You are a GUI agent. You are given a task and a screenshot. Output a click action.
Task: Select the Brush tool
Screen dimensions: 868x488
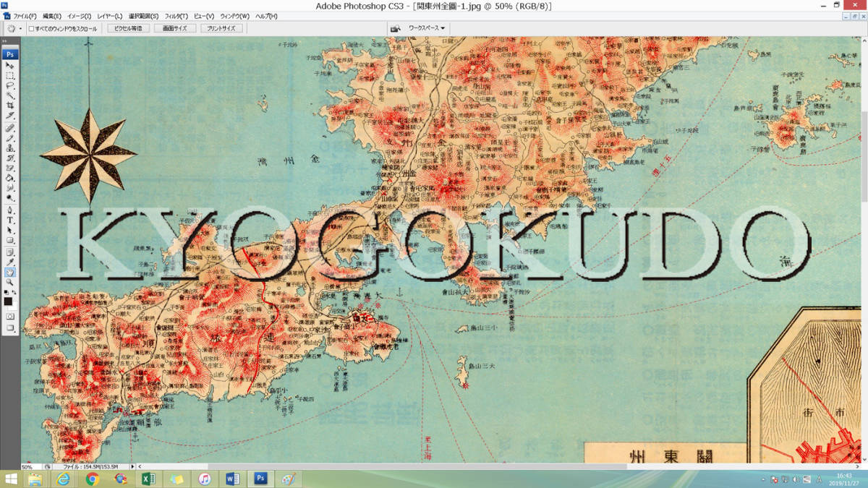(x=10, y=137)
